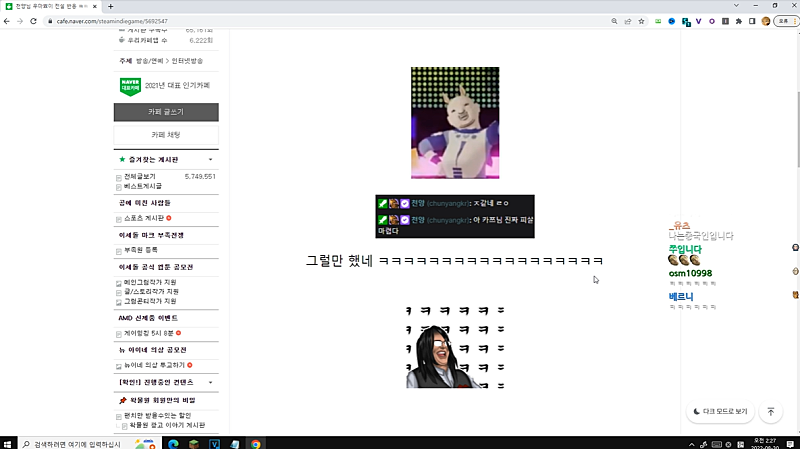Expand the 진행중인 컨텐츠 section arrow
This screenshot has height=449, width=800.
point(210,382)
